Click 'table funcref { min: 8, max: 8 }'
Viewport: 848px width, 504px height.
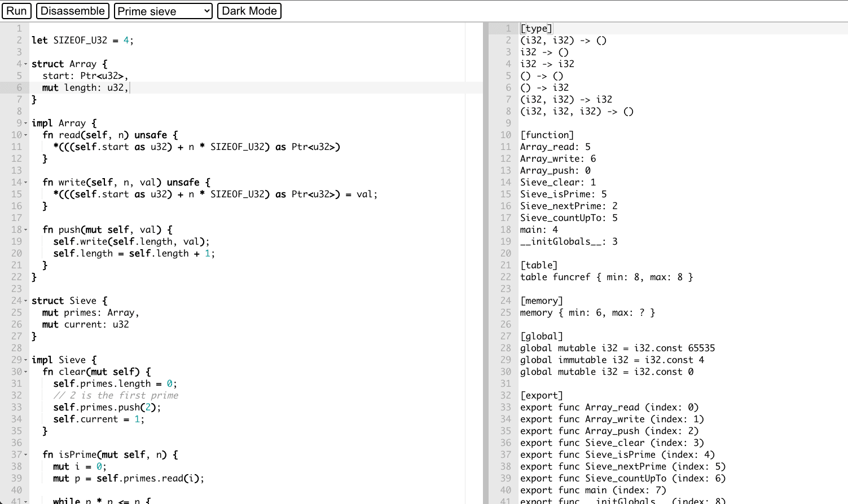pos(607,277)
